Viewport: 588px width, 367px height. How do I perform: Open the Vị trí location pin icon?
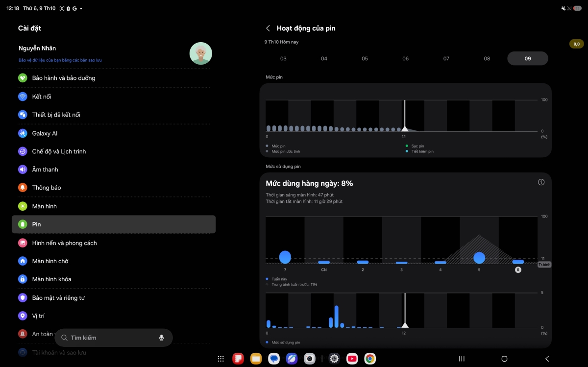23,316
